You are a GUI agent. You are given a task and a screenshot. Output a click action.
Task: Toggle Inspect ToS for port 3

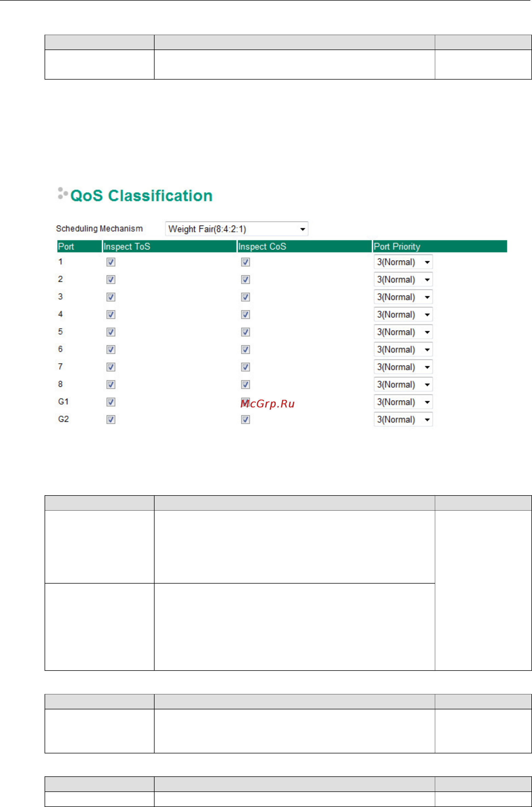tap(111, 297)
